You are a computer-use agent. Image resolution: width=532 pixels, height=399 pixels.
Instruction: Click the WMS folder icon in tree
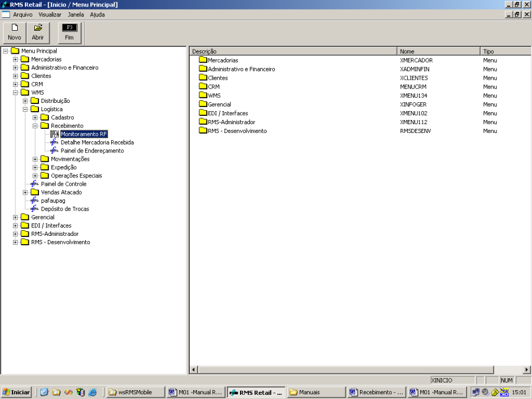click(x=25, y=92)
